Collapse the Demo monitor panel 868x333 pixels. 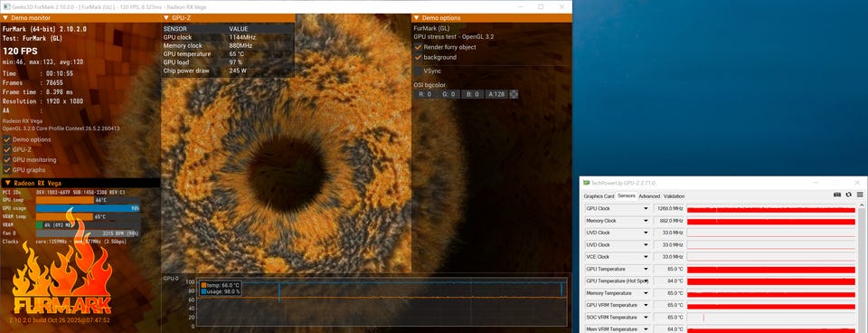click(5, 18)
